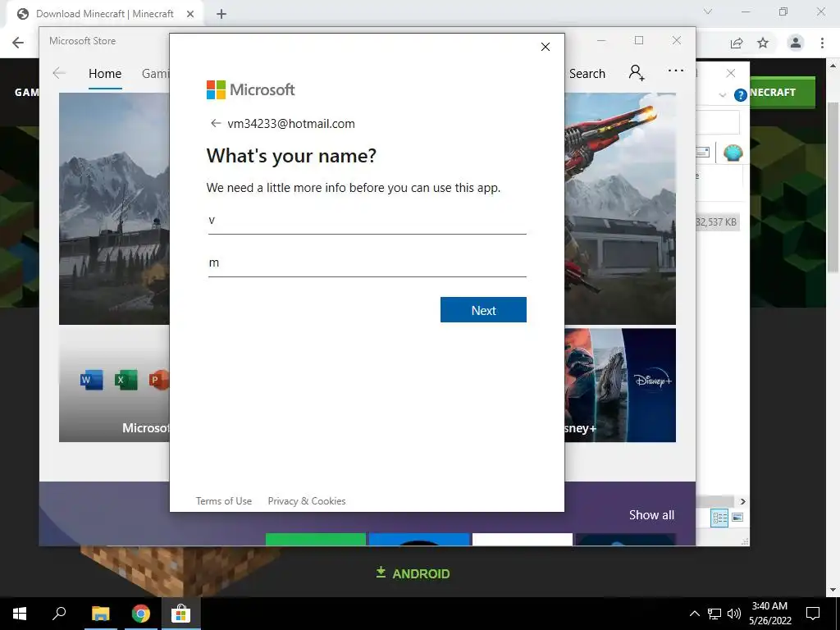Bookmark the page with the star icon
This screenshot has height=630, width=840.
click(x=763, y=43)
